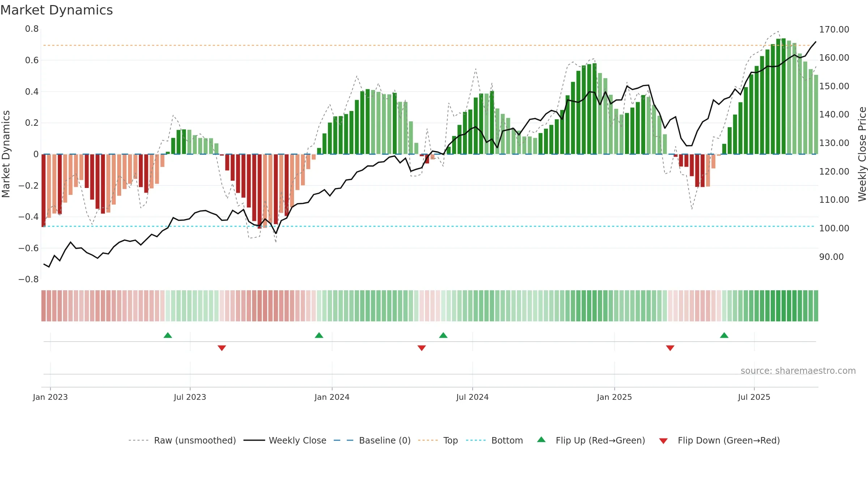Click the 'Jul 2023' x-axis label
Viewport: 868px width, 488px height.
(190, 397)
